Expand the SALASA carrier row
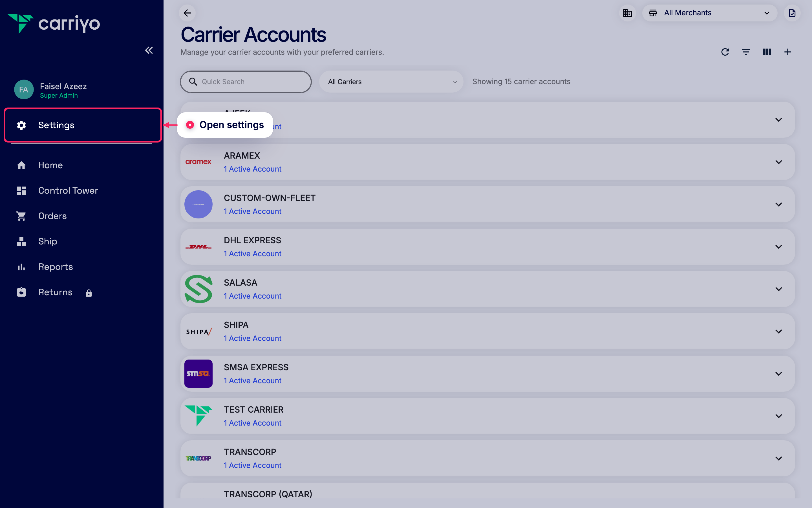The width and height of the screenshot is (812, 508). (778, 289)
